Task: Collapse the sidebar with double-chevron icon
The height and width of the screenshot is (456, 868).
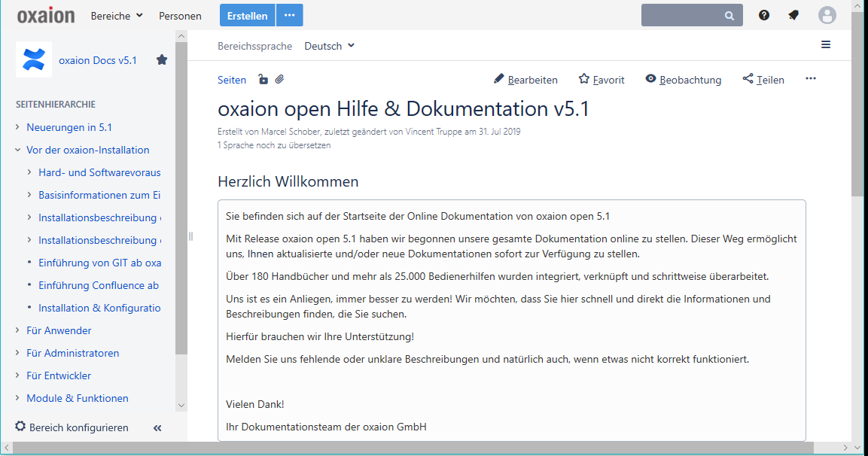Action: click(x=157, y=427)
